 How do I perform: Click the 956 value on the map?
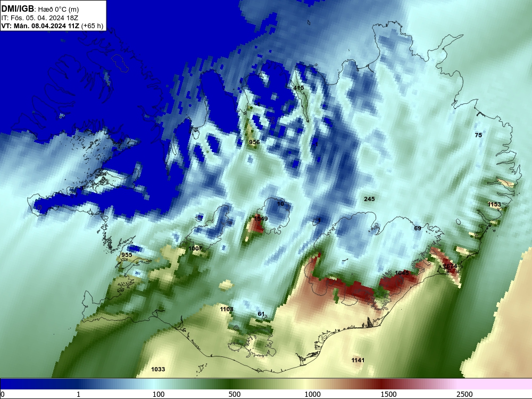click(254, 142)
